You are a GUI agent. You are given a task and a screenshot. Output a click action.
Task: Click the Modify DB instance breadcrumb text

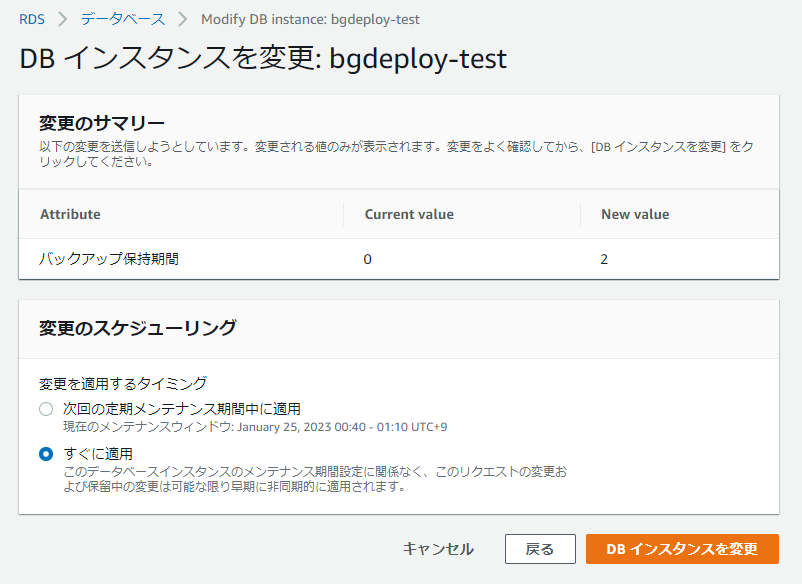click(x=310, y=19)
